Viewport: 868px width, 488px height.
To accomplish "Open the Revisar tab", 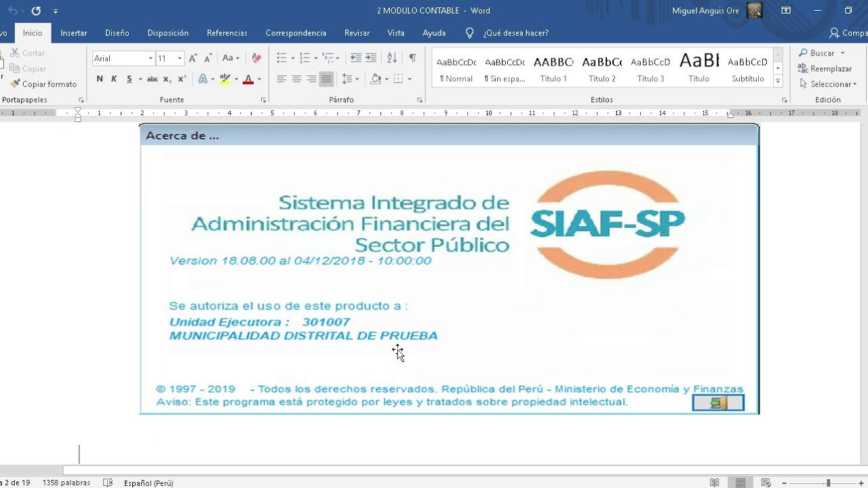I will coord(357,33).
